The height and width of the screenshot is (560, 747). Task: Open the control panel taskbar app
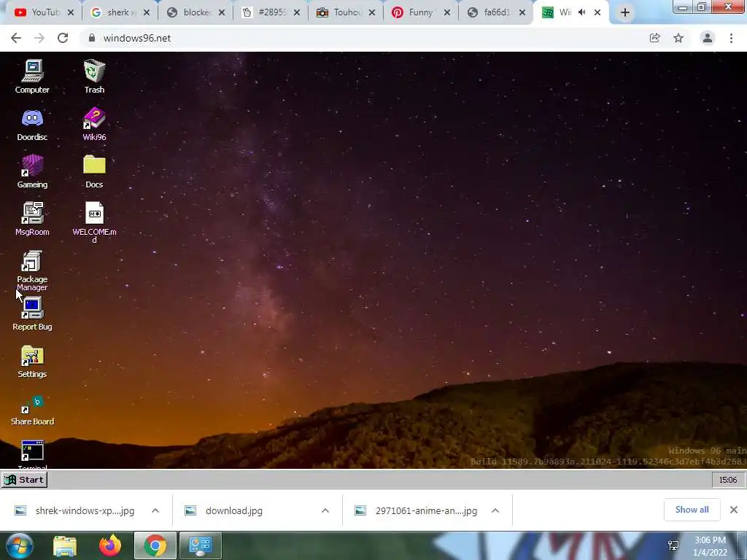[200, 545]
